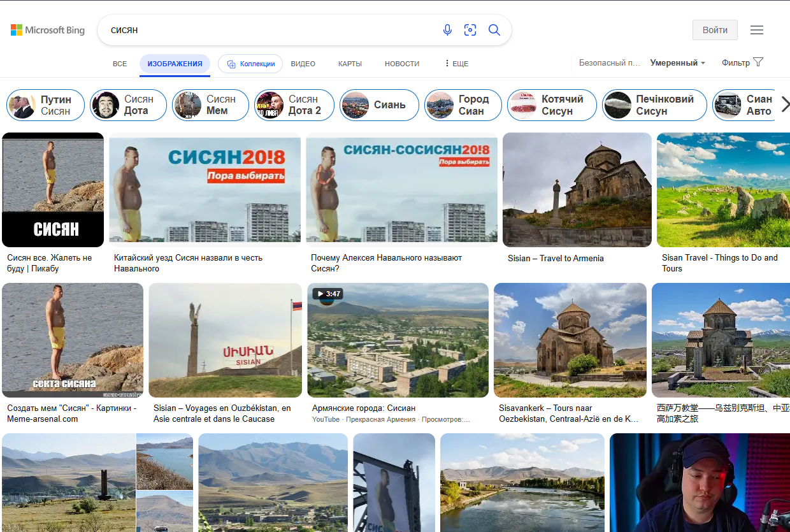Open the СИСЯН 20!8 banner image
This screenshot has height=532, width=790.
[205, 190]
